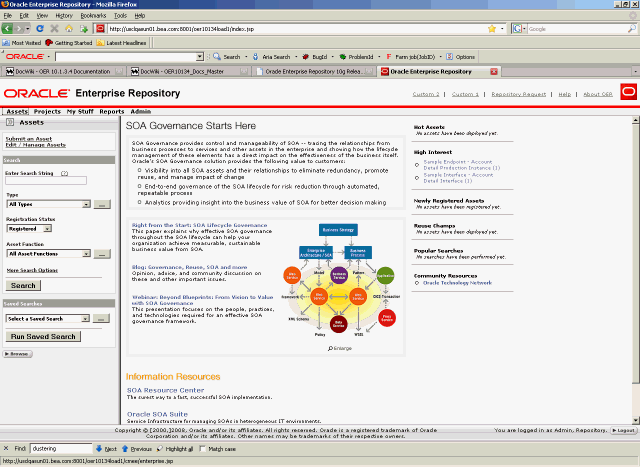The width and height of the screenshot is (640, 467).
Task: Click the bookmark star in the address bar
Action: tap(492, 29)
